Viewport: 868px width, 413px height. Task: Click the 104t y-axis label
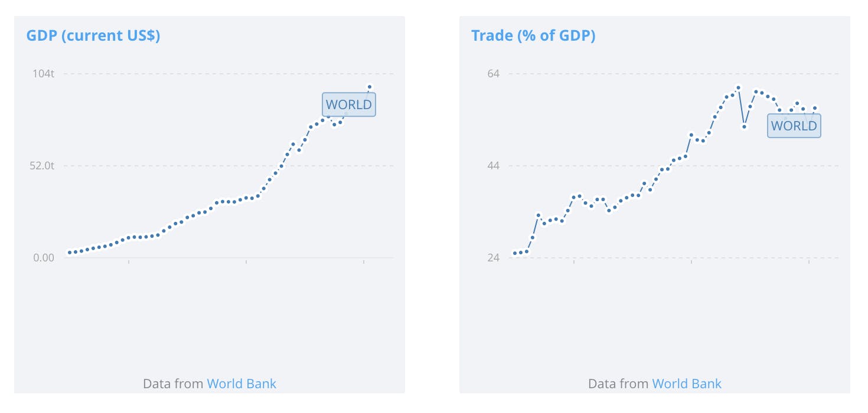(x=44, y=74)
